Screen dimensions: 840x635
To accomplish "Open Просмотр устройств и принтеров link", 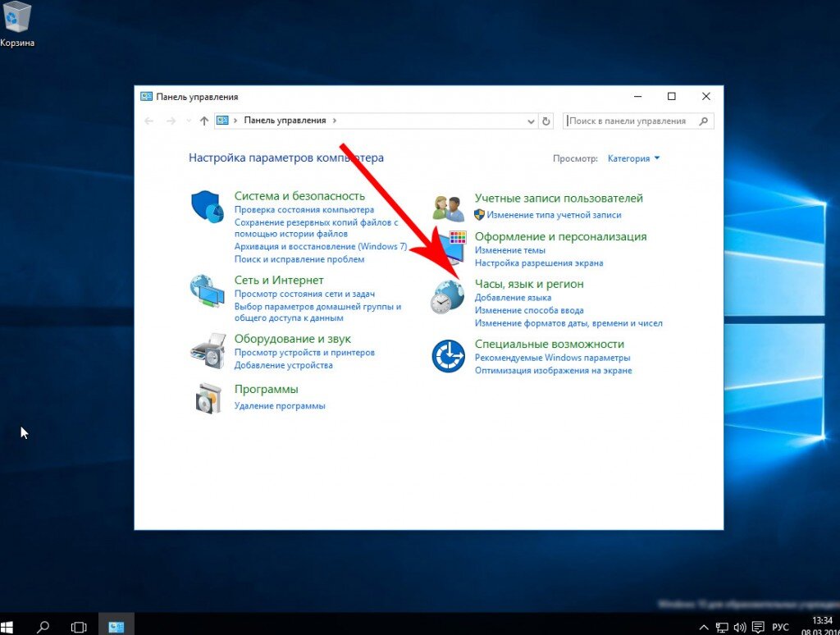I will 304,353.
